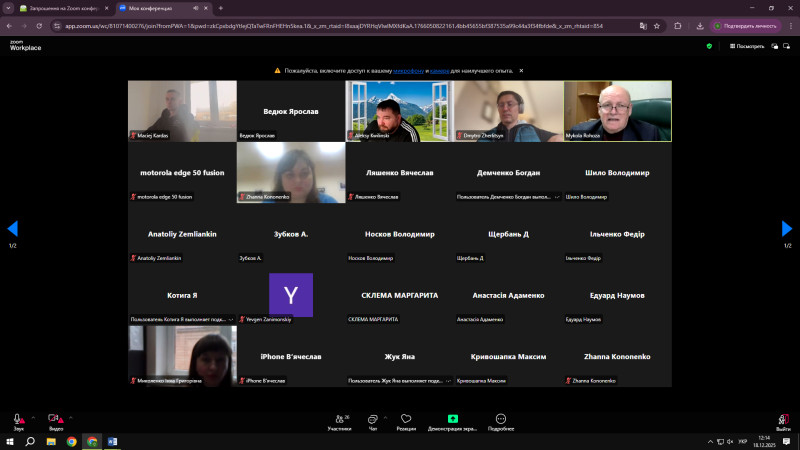Go to next page of participants

pos(787,229)
